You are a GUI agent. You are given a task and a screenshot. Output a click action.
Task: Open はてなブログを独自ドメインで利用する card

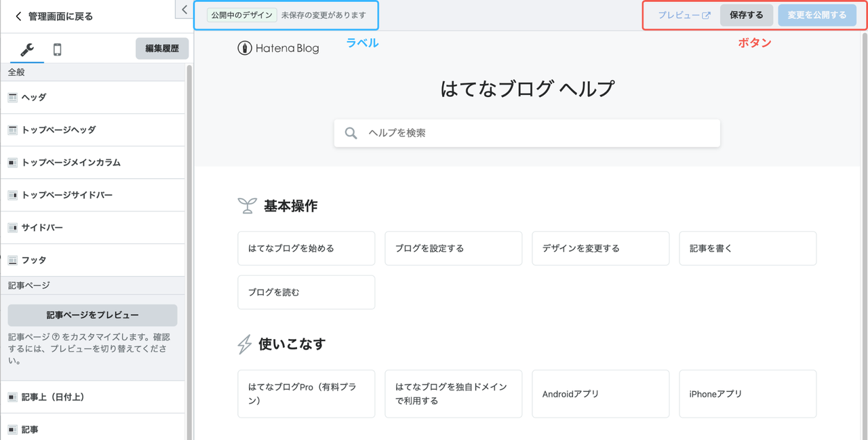pyautogui.click(x=454, y=394)
